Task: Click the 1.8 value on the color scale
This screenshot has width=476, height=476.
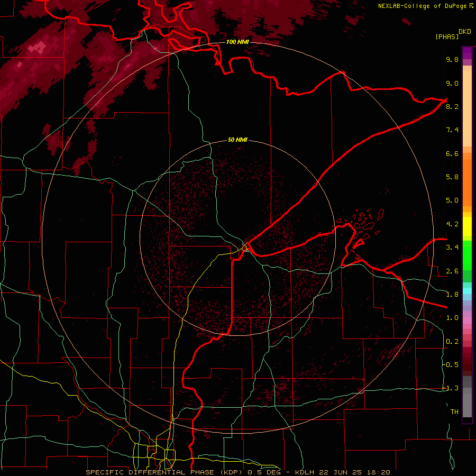Action: pyautogui.click(x=452, y=295)
